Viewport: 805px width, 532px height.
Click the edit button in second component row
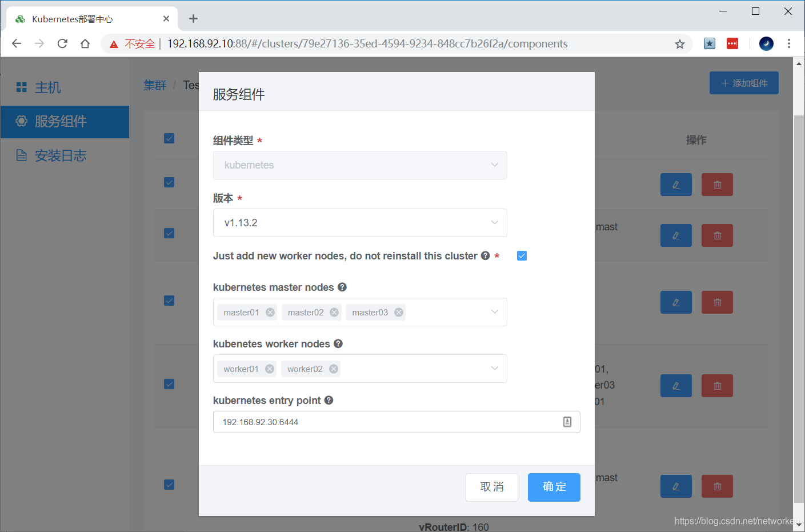pyautogui.click(x=676, y=235)
